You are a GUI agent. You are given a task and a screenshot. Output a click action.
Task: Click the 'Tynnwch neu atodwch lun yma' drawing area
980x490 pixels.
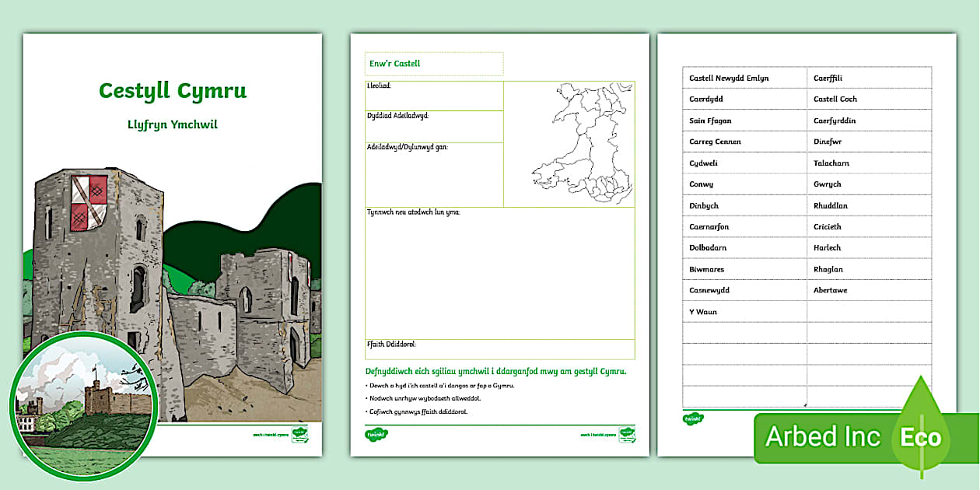[498, 272]
